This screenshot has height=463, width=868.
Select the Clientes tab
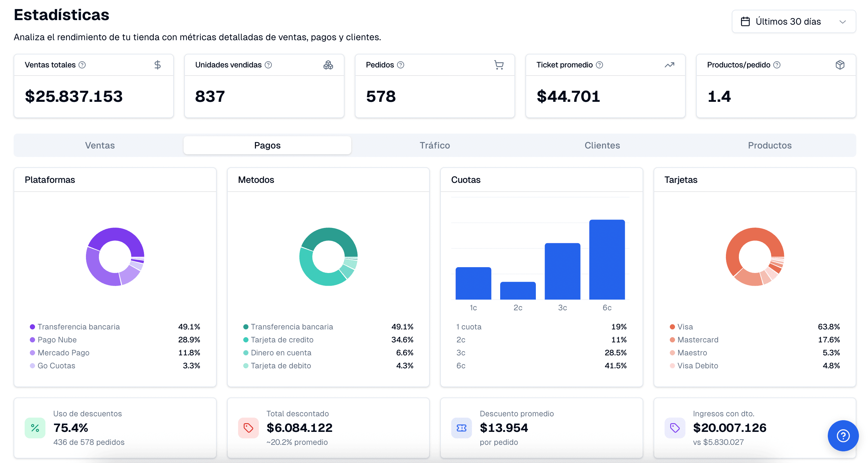tap(602, 145)
